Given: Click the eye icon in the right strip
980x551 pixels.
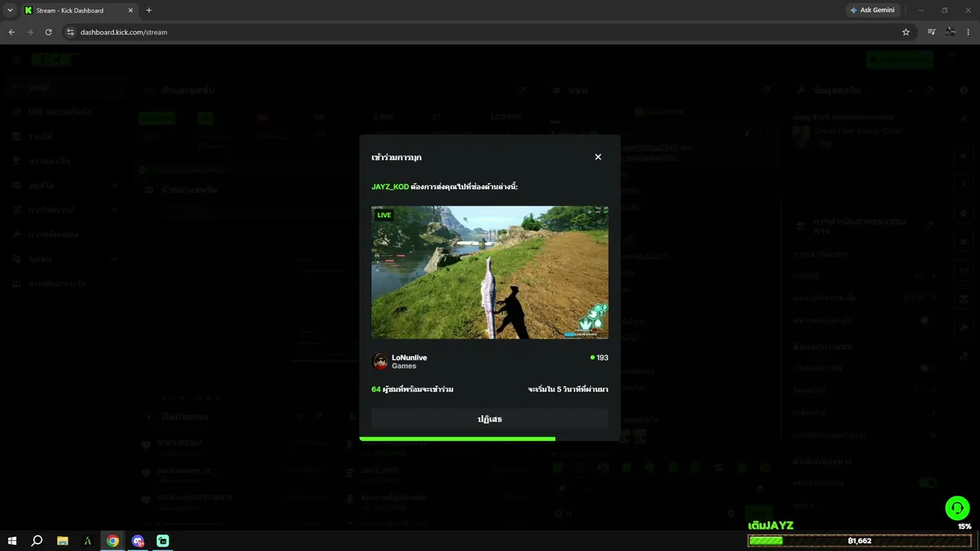Looking at the screenshot, I should (x=964, y=242).
